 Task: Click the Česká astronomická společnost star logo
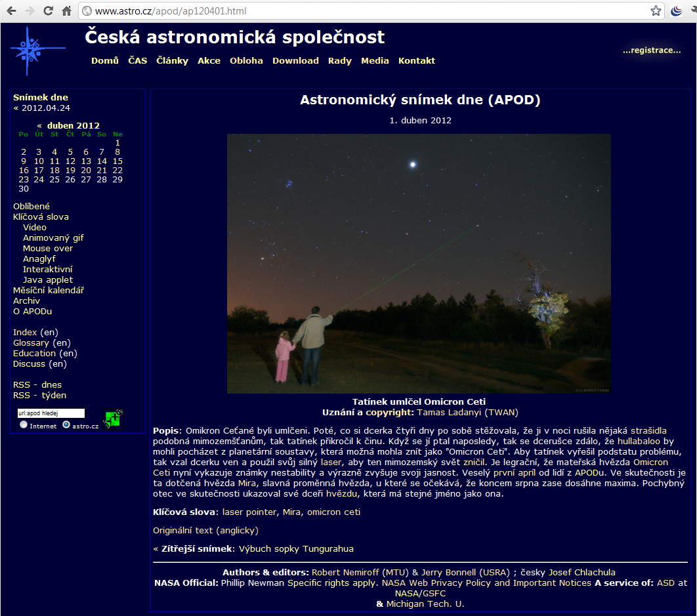coord(37,51)
